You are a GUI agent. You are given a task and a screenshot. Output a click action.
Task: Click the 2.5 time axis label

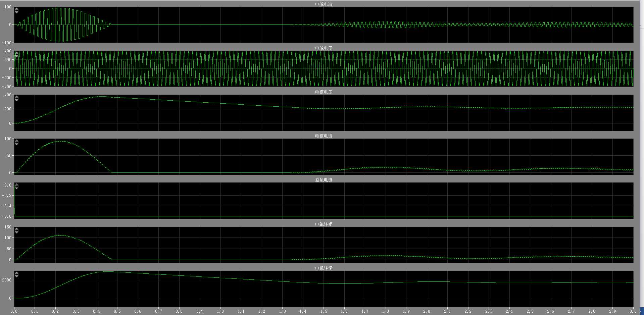(530, 311)
